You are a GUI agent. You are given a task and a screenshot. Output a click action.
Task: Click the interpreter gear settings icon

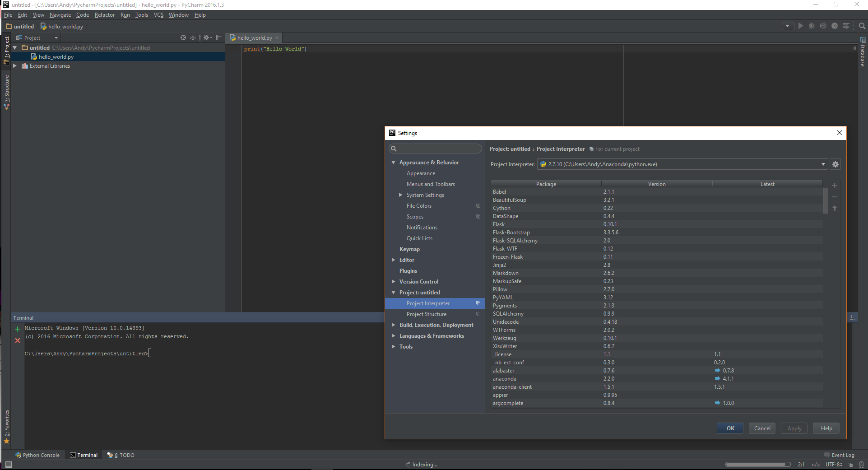(836, 164)
